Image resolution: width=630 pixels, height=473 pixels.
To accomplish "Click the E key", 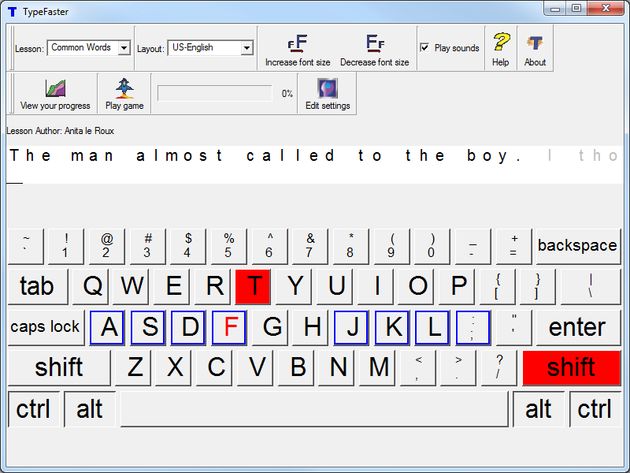I will [172, 287].
